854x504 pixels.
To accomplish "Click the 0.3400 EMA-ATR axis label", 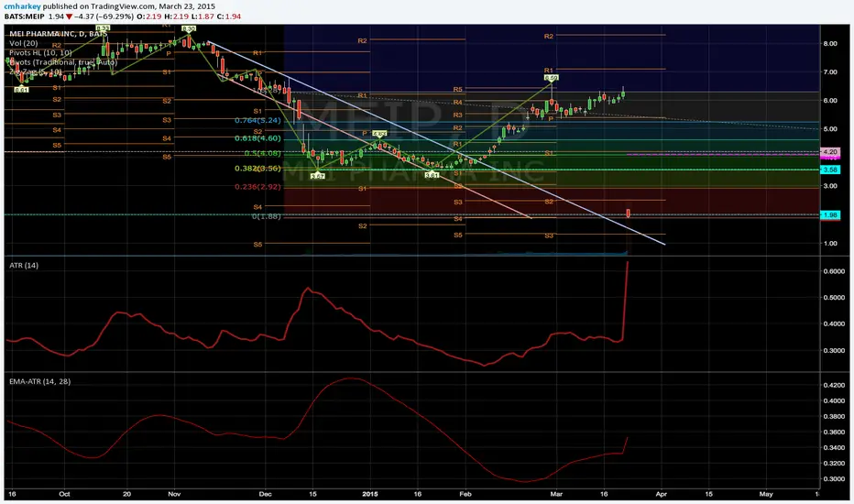I will [834, 448].
